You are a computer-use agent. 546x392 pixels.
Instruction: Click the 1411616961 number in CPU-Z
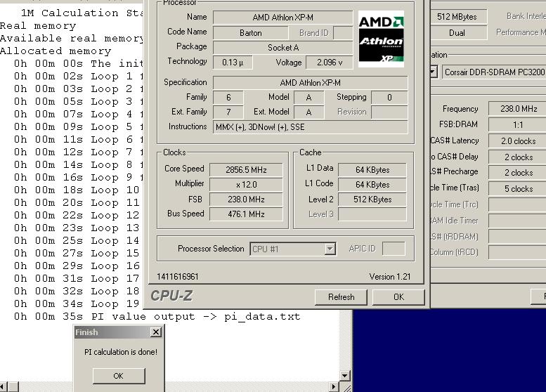pos(178,277)
